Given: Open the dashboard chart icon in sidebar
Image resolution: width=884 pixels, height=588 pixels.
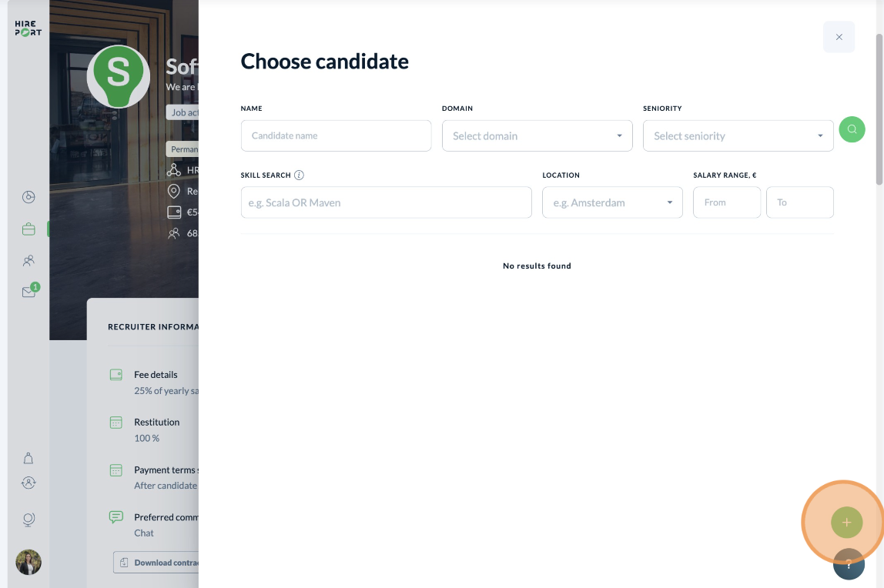Looking at the screenshot, I should (28, 197).
